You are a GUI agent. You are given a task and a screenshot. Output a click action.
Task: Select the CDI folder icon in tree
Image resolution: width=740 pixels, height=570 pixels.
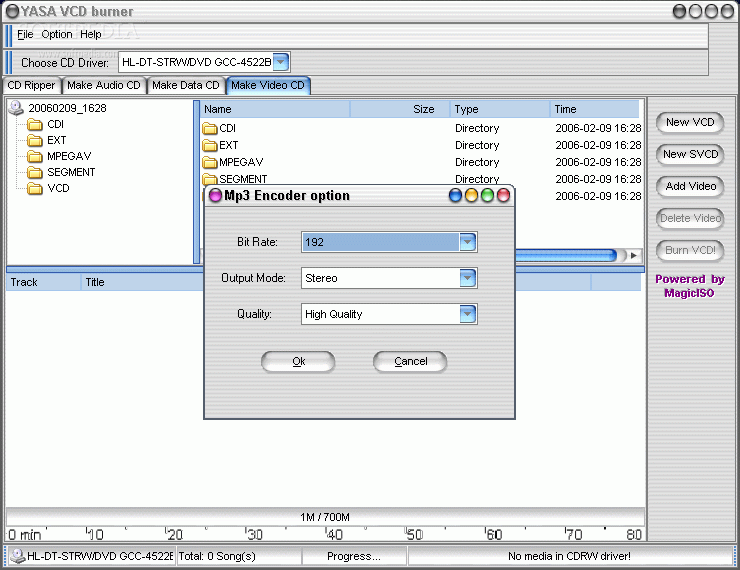coord(34,125)
